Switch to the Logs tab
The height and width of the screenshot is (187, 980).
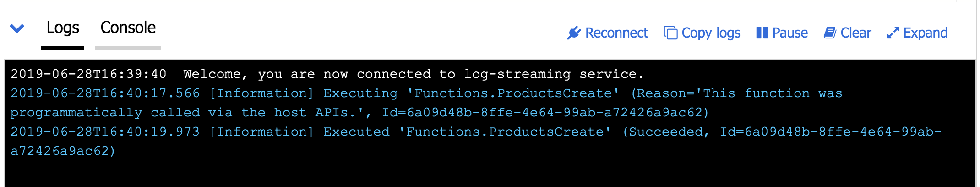[63, 28]
